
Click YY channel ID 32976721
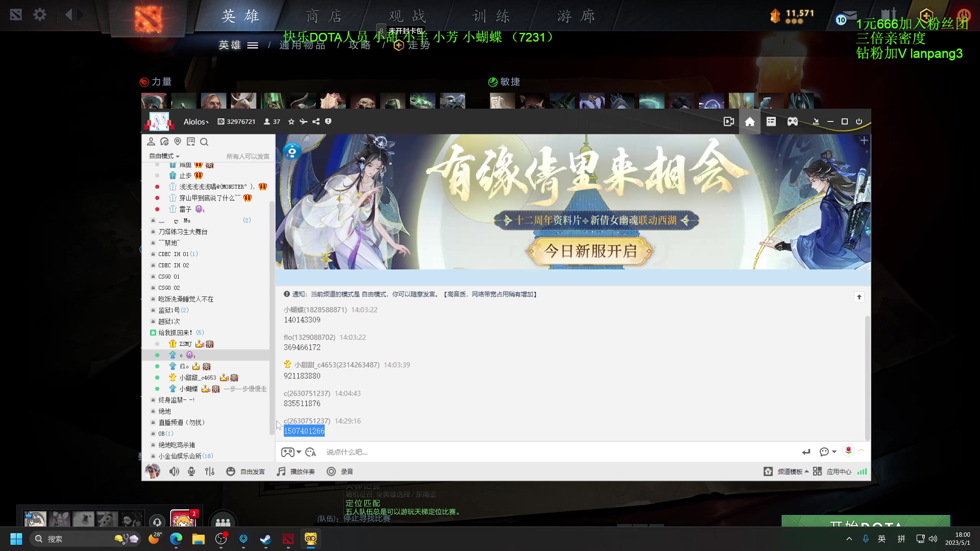pyautogui.click(x=237, y=122)
